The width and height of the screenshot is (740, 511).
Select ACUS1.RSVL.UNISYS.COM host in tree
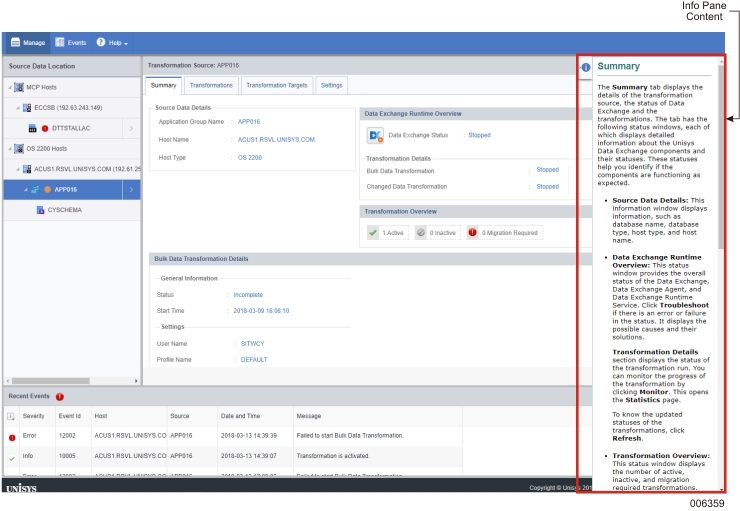(x=87, y=169)
